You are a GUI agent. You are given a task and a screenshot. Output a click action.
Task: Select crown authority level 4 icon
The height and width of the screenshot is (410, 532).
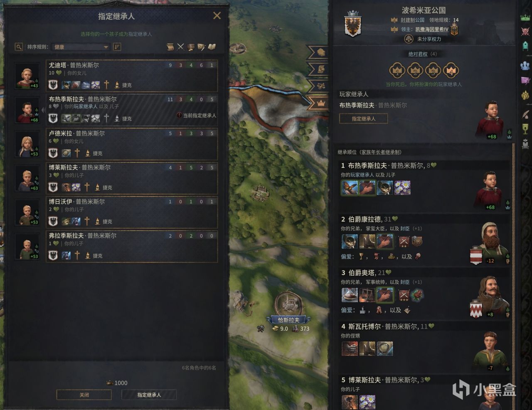tap(451, 71)
